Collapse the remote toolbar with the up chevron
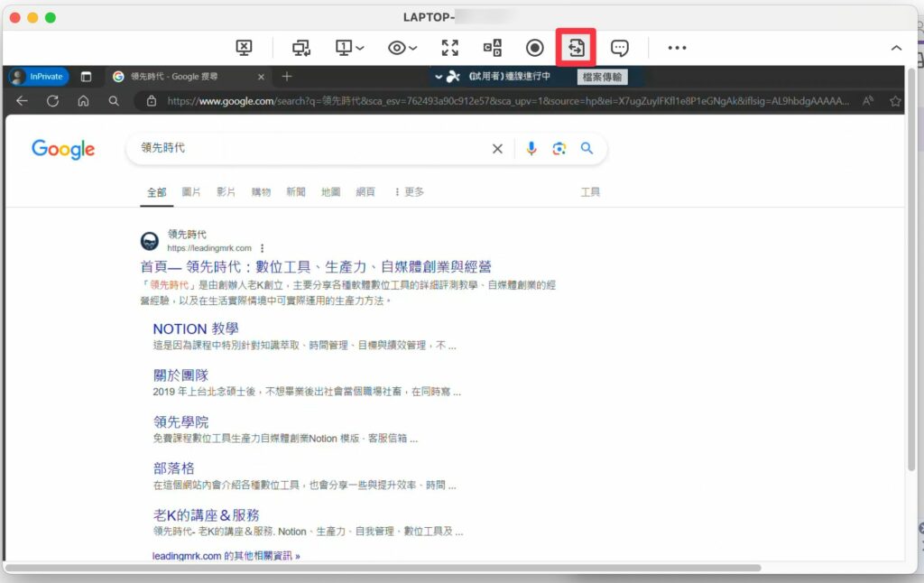 [x=896, y=48]
